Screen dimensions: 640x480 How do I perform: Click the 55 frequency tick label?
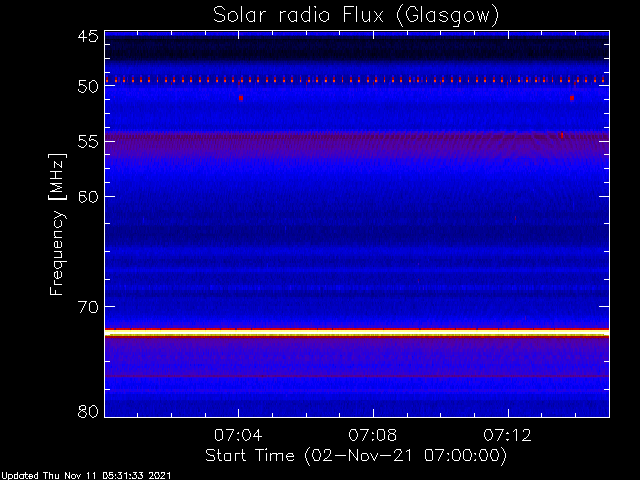(88, 142)
